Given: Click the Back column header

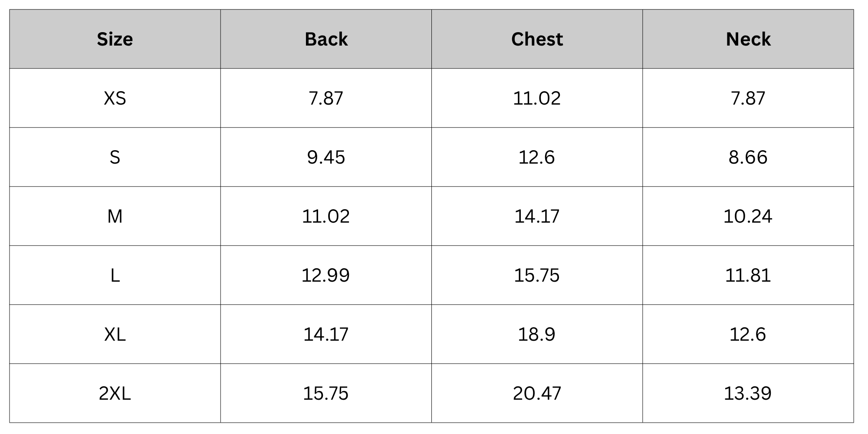Looking at the screenshot, I should coord(326,39).
